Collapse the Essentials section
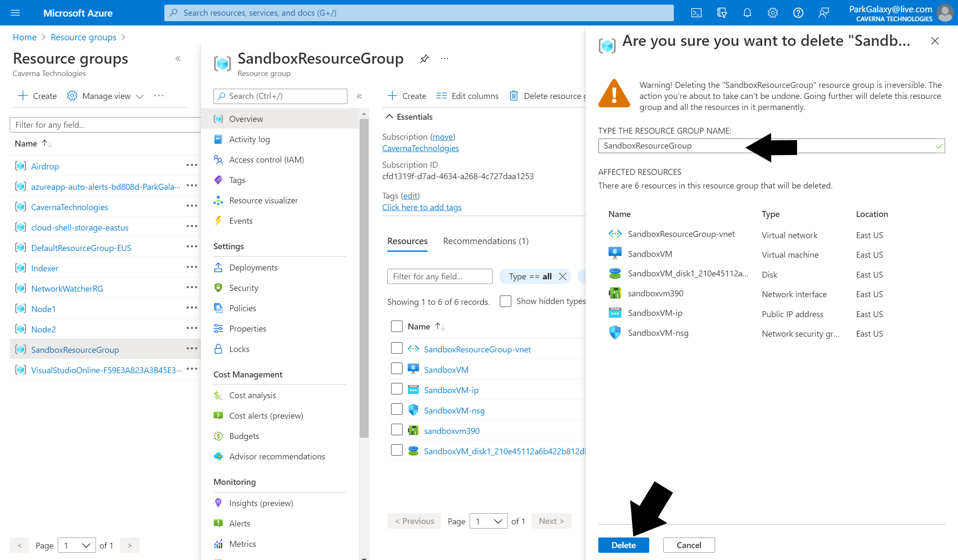Image resolution: width=958 pixels, height=560 pixels. [x=389, y=117]
